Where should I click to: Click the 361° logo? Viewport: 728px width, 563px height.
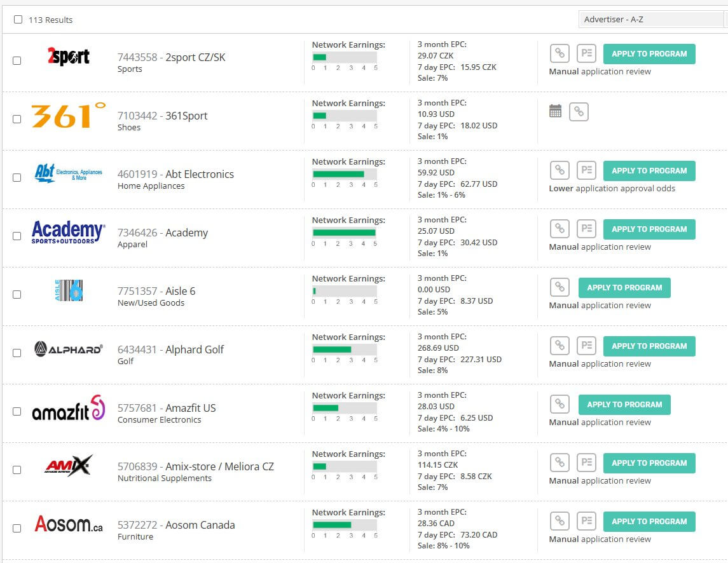[68, 115]
